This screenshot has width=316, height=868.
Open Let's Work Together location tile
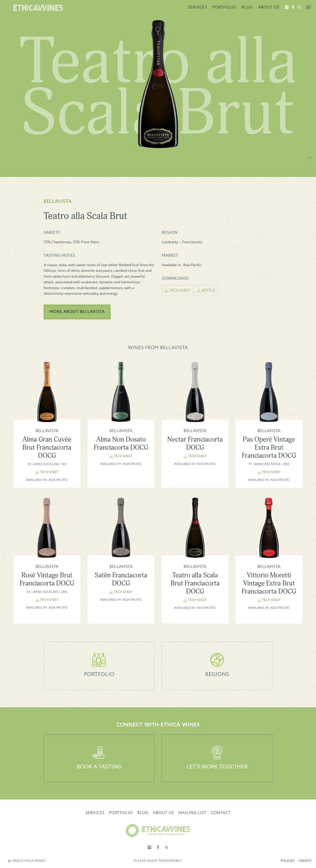(217, 758)
